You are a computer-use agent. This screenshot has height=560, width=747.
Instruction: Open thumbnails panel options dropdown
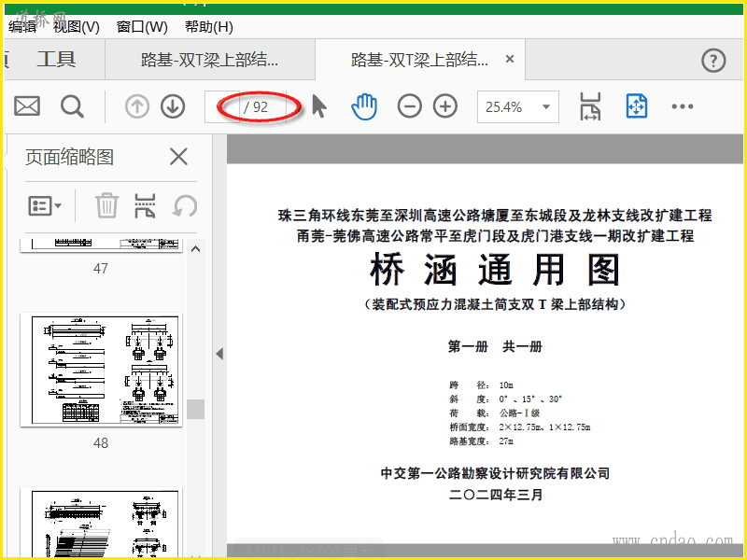click(x=45, y=205)
